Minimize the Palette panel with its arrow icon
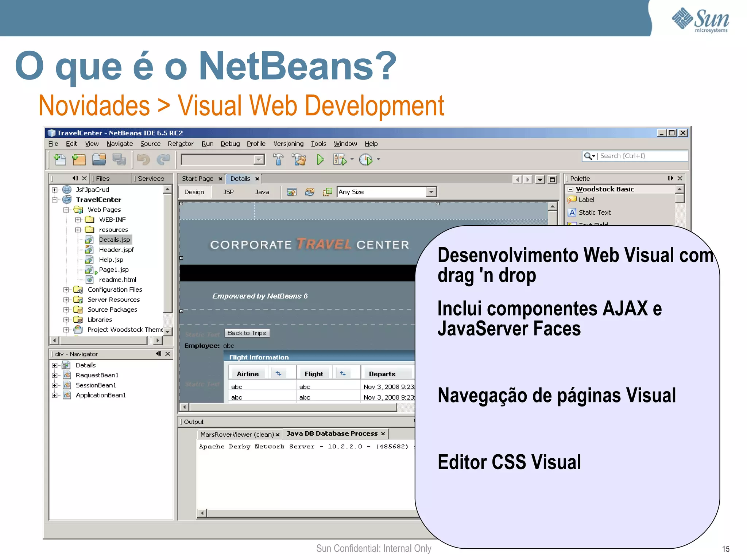The height and width of the screenshot is (560, 747). pos(670,178)
